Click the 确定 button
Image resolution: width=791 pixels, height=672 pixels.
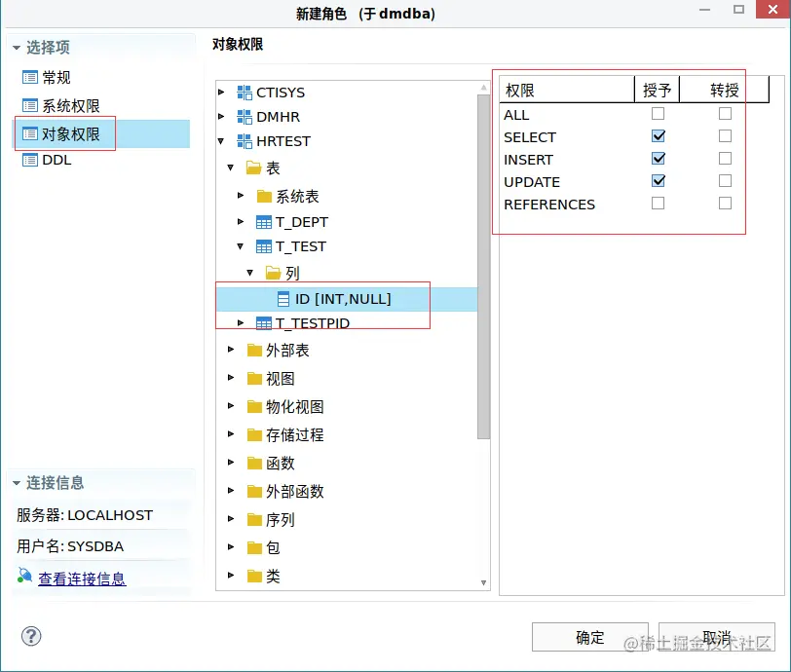(x=588, y=635)
